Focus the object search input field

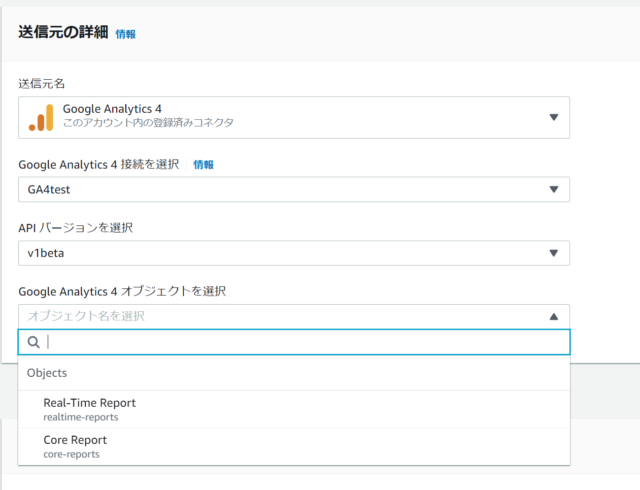coord(294,342)
